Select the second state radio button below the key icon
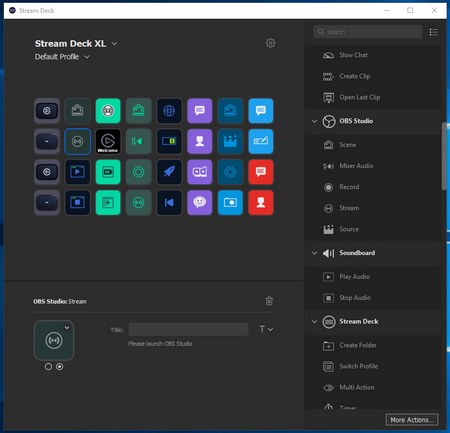 point(59,367)
